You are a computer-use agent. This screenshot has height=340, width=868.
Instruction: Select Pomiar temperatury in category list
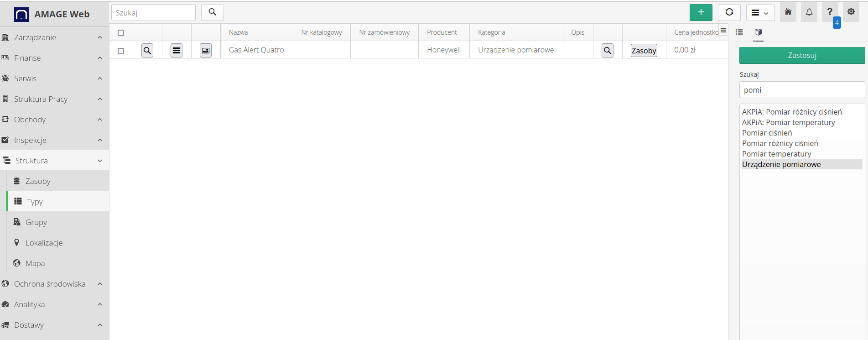776,154
